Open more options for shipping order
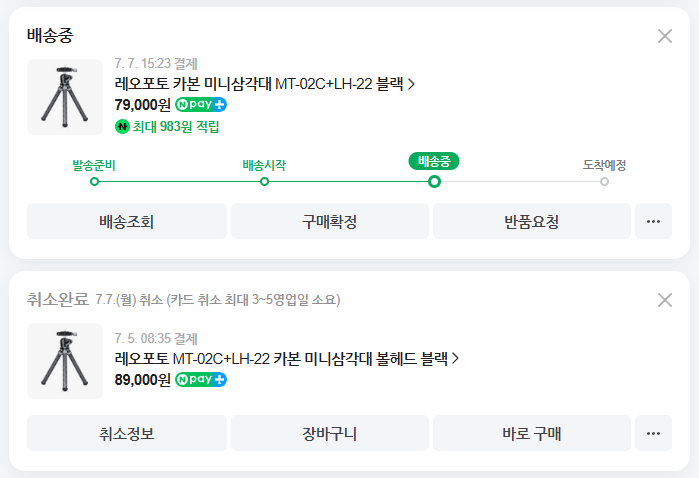699x478 pixels. pyautogui.click(x=653, y=221)
